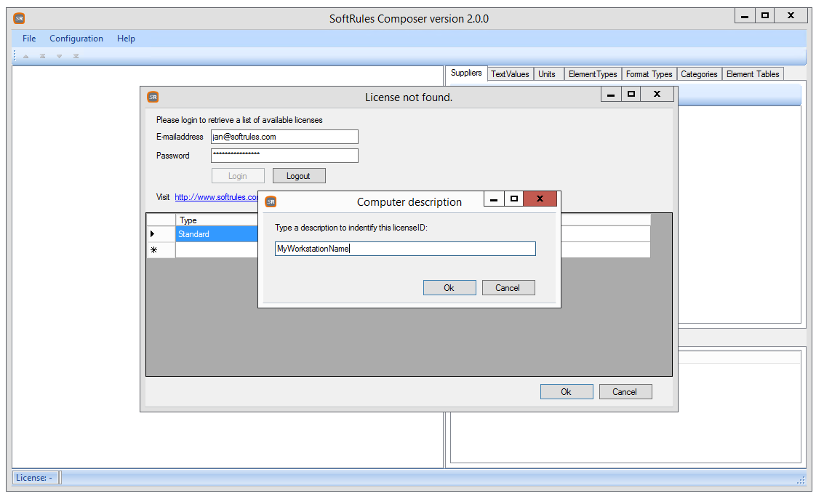Click the "Please login to retrieve" instruction text
The height and width of the screenshot is (504, 824).
coord(239,120)
